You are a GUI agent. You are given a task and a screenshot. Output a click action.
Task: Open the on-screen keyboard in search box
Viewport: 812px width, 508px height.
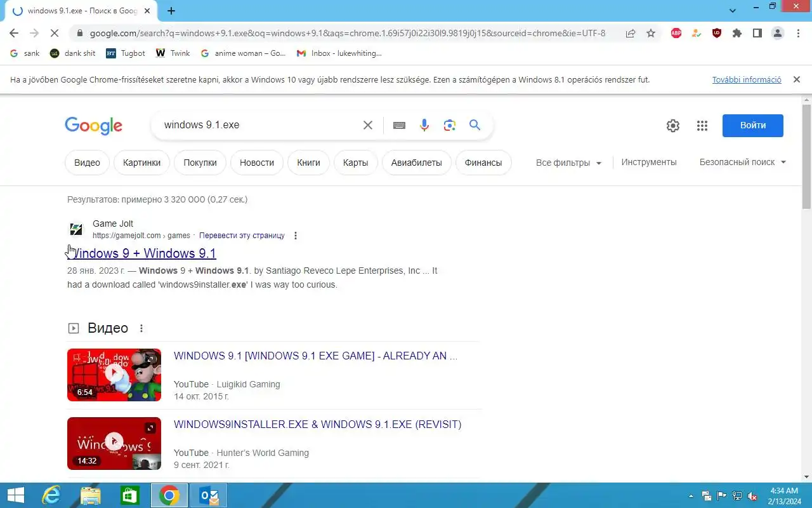tap(399, 125)
